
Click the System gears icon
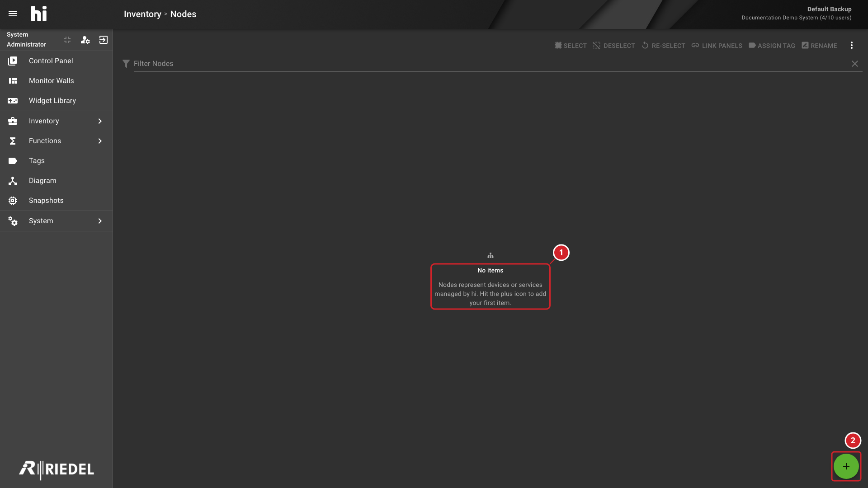click(x=13, y=221)
